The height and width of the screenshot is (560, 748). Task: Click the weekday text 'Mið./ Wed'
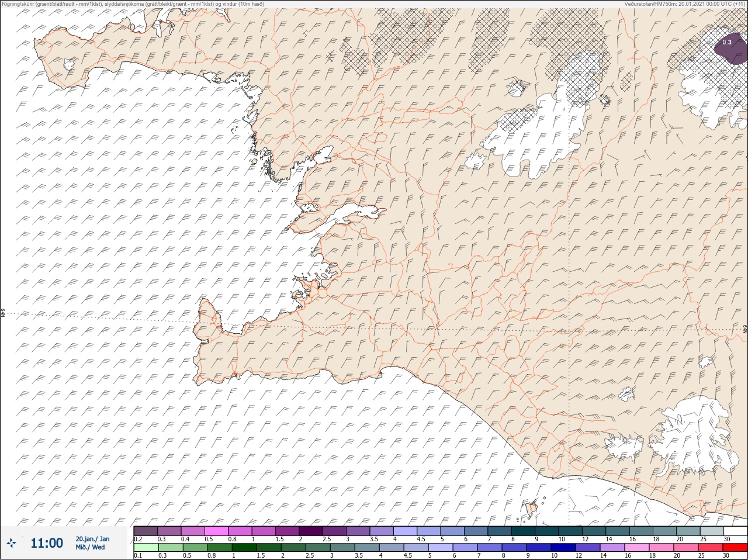pos(90,547)
